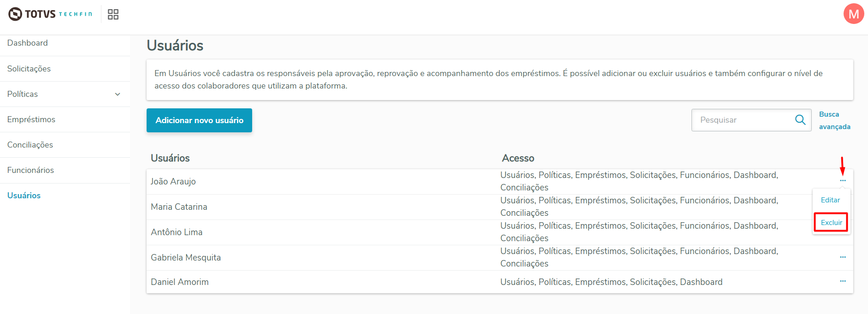868x314 pixels.
Task: Click the TOTVS Techfin logo
Action: (50, 14)
